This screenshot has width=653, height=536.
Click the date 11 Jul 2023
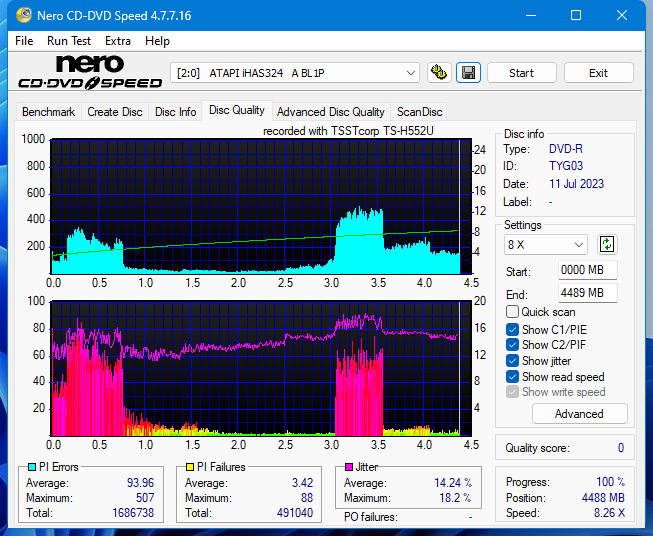[576, 184]
